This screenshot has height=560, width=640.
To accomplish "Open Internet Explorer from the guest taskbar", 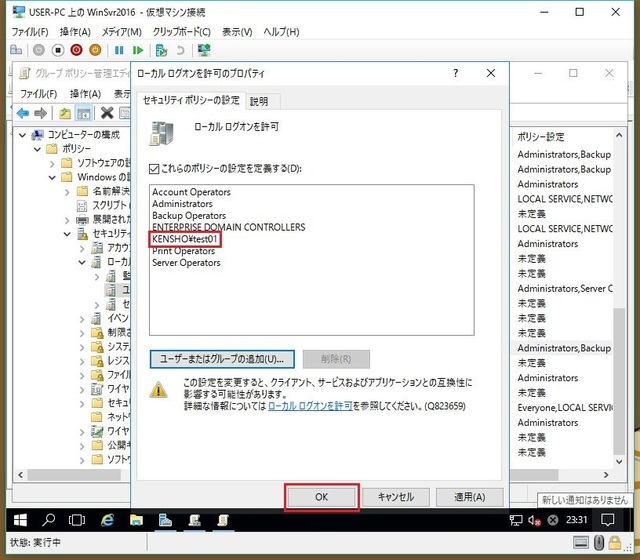I will point(107,520).
